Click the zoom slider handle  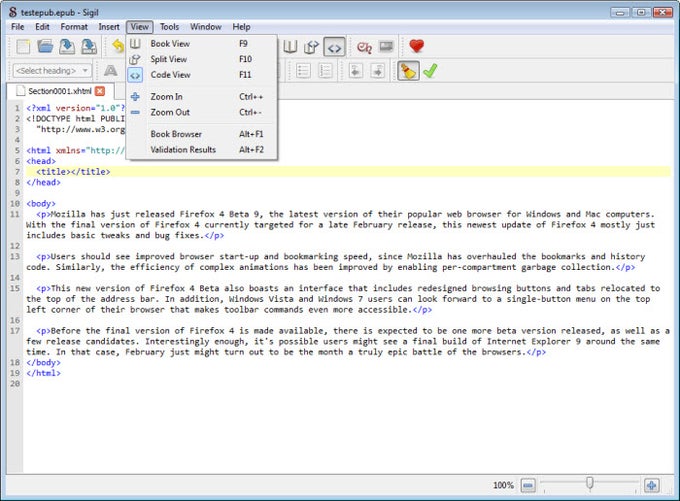589,483
